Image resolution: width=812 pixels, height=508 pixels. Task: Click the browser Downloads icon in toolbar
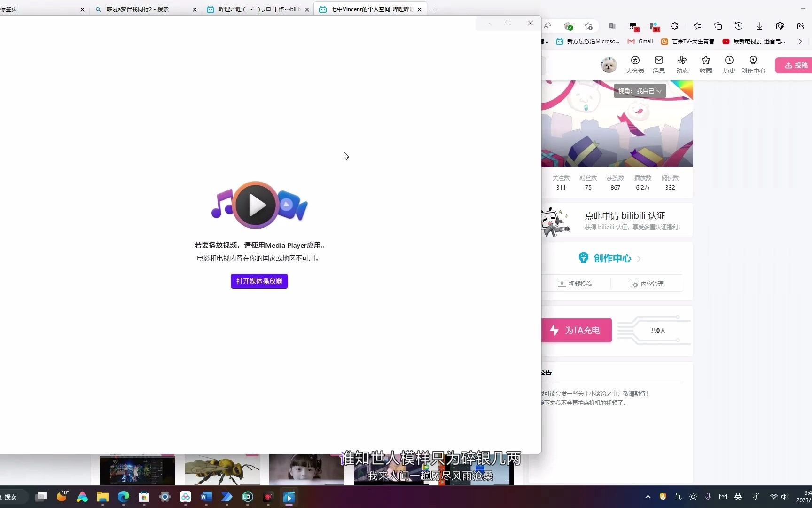pyautogui.click(x=759, y=26)
